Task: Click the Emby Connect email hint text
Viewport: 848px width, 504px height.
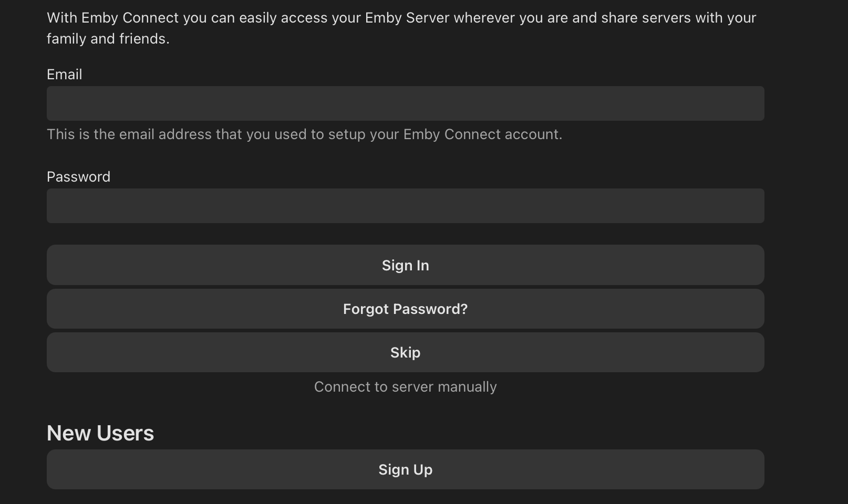Action: coord(304,134)
